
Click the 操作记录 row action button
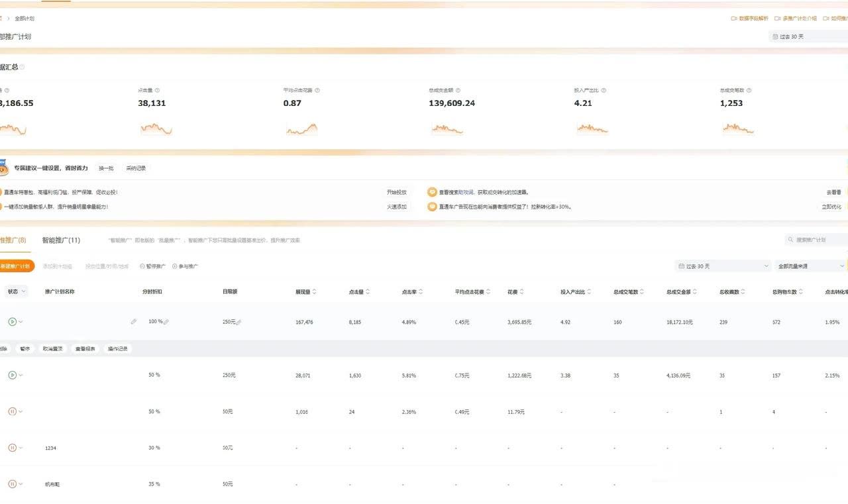coord(118,348)
